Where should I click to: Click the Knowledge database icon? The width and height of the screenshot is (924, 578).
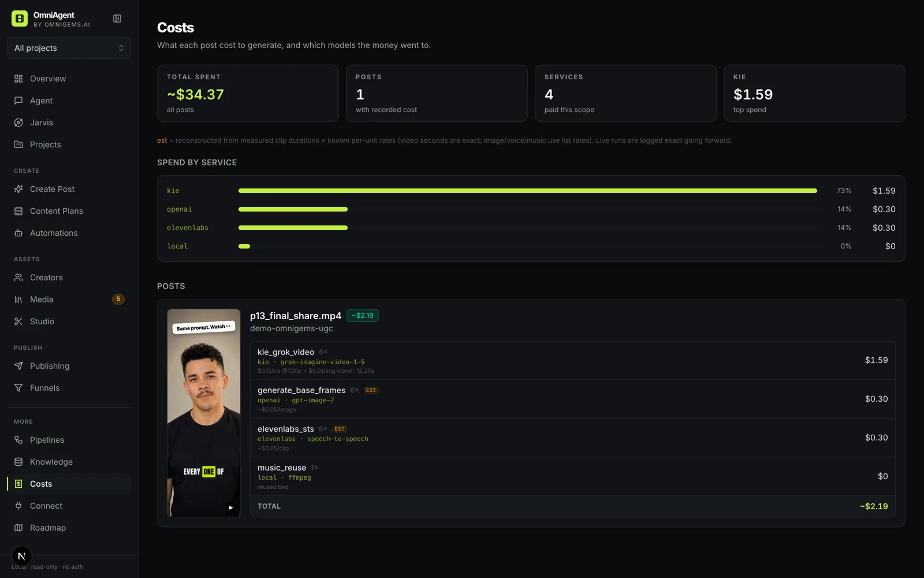tap(18, 462)
